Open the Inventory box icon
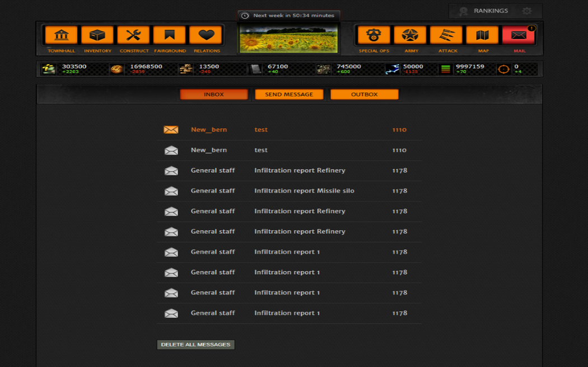The width and height of the screenshot is (588, 367). pos(97,35)
